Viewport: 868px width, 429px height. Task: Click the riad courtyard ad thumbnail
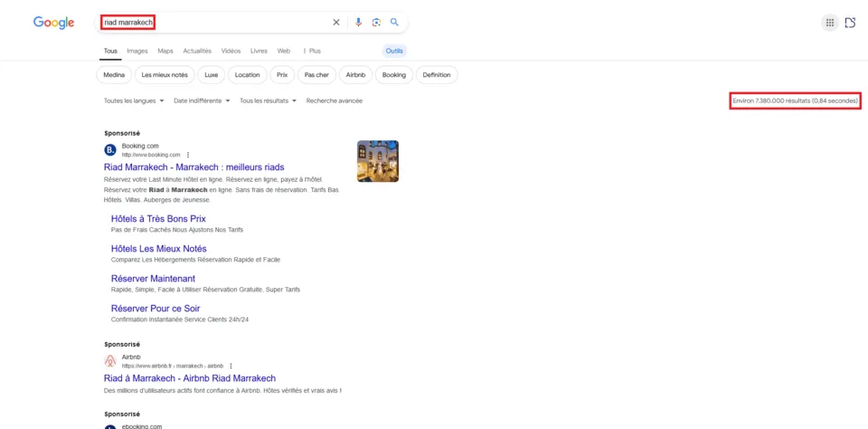(378, 161)
